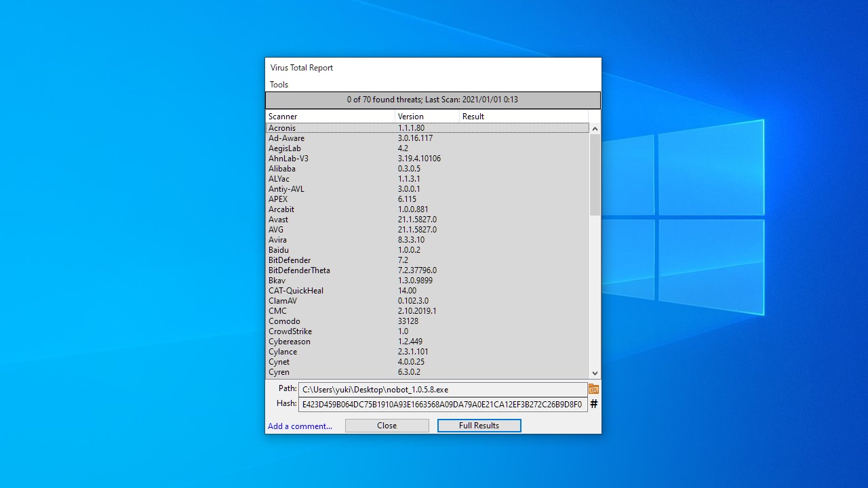868x488 pixels.
Task: Select the Cynet row
Action: click(x=427, y=362)
